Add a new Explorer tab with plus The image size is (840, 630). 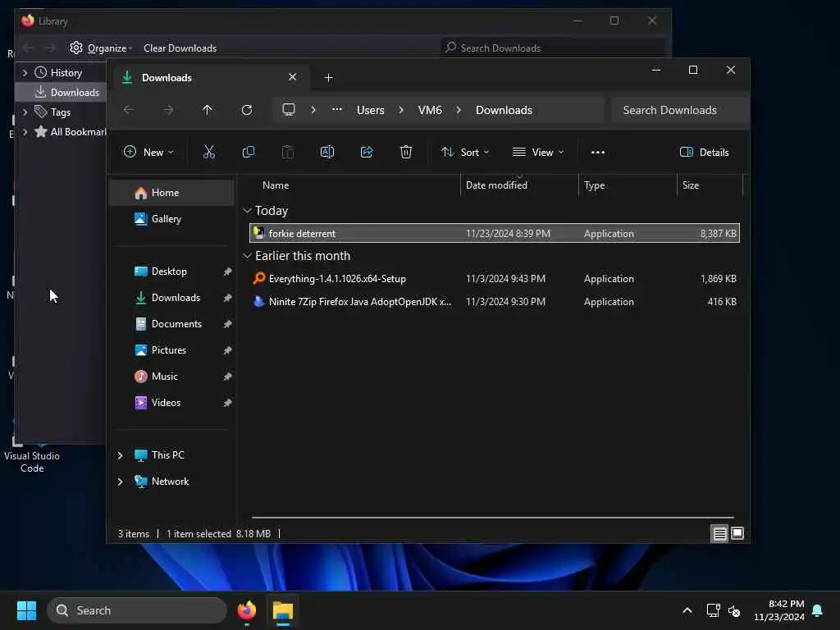pos(329,78)
